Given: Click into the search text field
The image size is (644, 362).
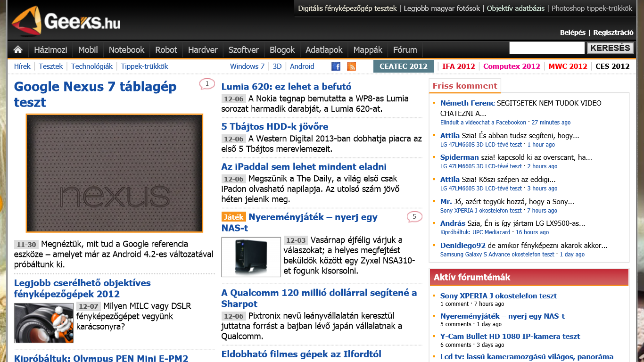Looking at the screenshot, I should point(546,48).
